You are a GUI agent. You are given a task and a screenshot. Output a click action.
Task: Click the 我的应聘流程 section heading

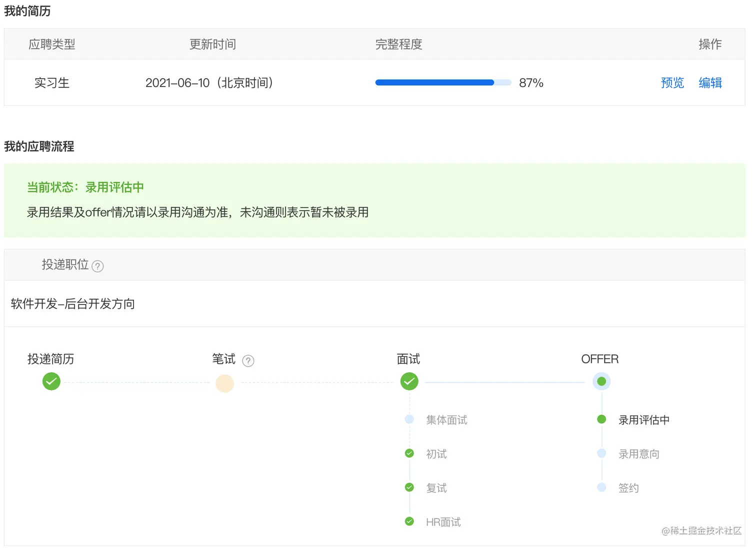click(x=39, y=146)
